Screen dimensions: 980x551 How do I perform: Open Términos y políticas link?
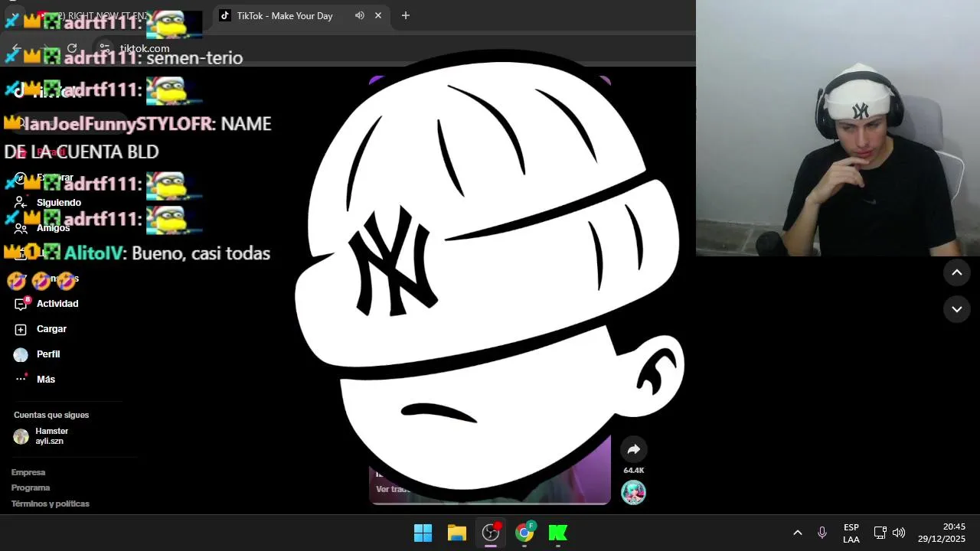click(x=51, y=504)
